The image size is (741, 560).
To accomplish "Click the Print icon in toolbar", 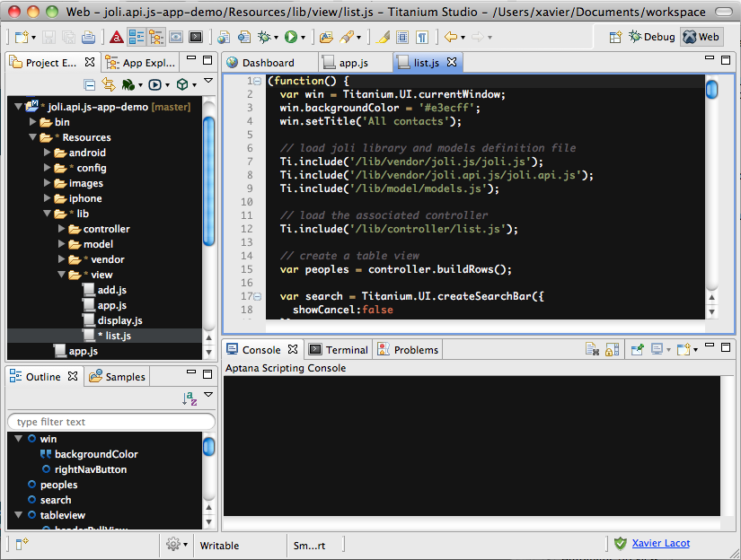I will (x=88, y=37).
